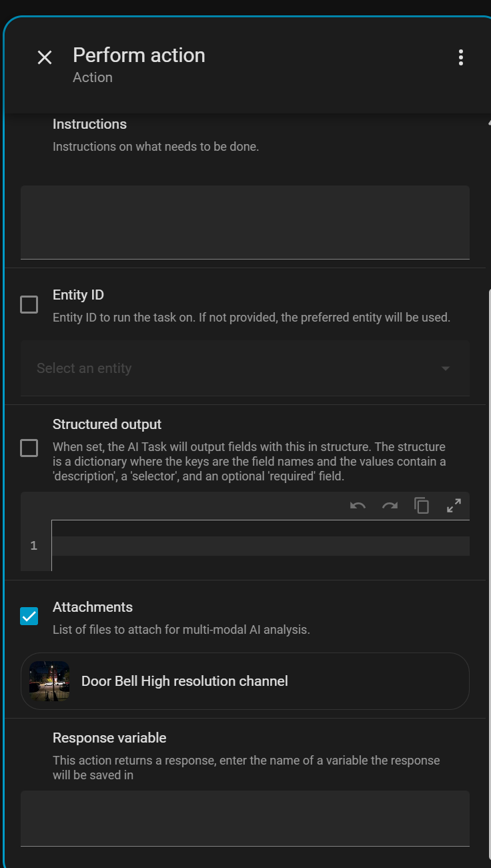Copy the structured output editor content
This screenshot has height=868, width=491.
pyautogui.click(x=422, y=506)
